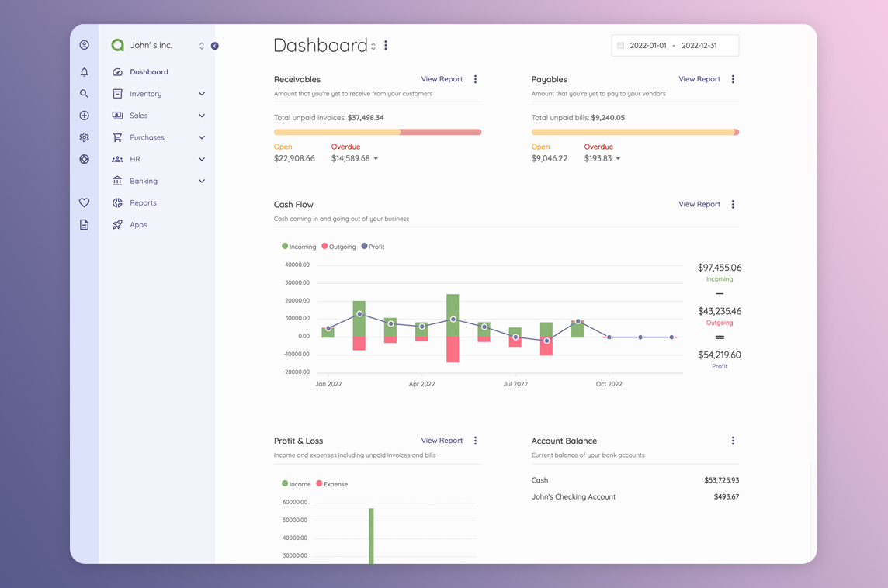Open the Receivables three-dot menu

tap(475, 79)
